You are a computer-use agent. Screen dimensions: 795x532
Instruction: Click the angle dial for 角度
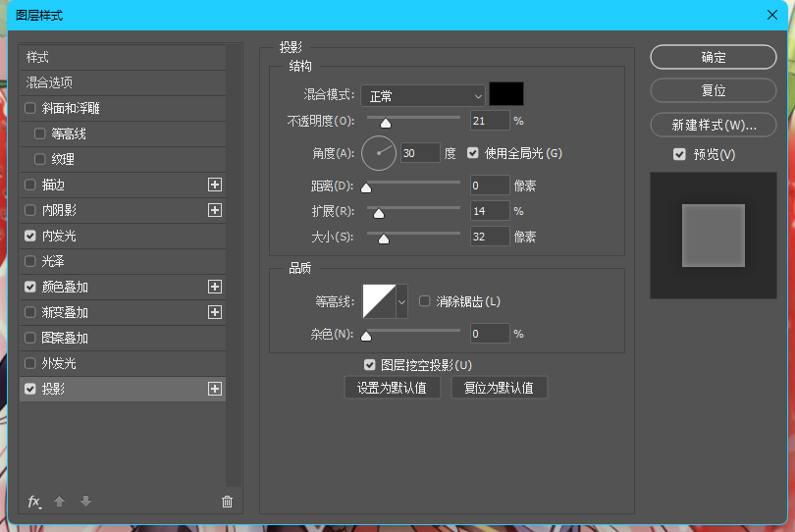(x=378, y=153)
